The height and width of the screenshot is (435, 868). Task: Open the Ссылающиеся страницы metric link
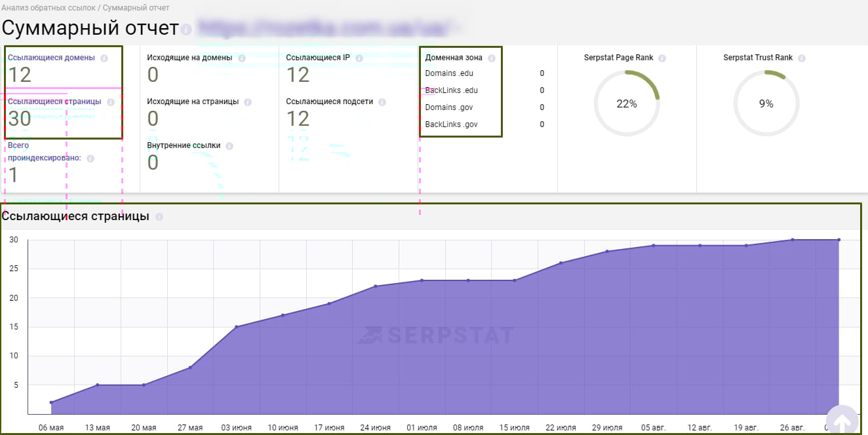pyautogui.click(x=54, y=102)
